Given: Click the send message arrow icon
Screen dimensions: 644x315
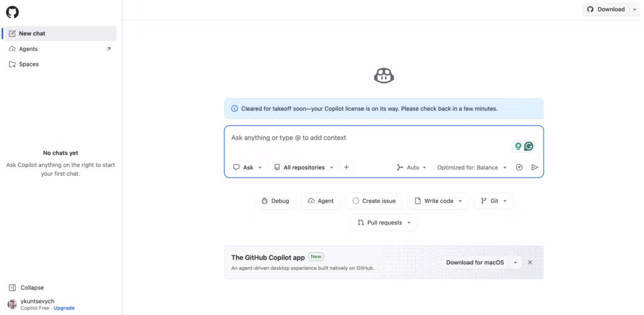Looking at the screenshot, I should point(535,168).
